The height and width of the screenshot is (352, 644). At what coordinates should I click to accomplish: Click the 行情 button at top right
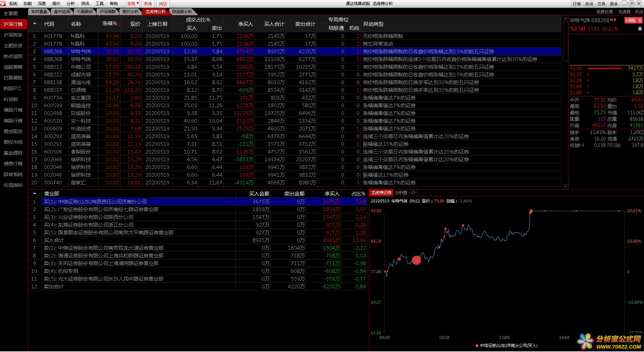click(x=577, y=4)
